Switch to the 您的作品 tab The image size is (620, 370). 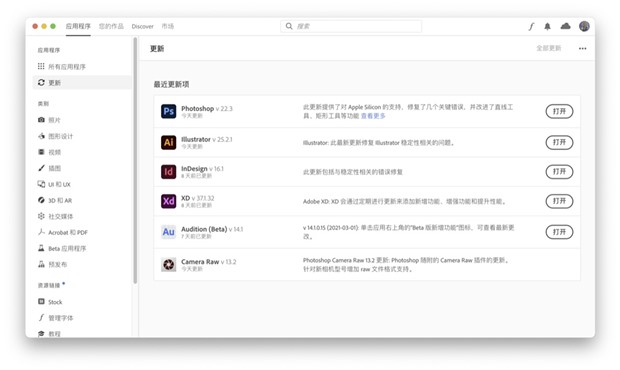coord(111,26)
